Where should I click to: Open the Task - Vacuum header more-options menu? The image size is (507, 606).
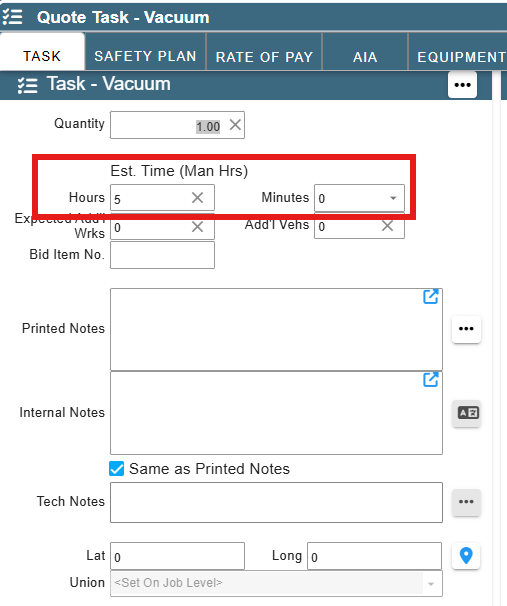[462, 85]
